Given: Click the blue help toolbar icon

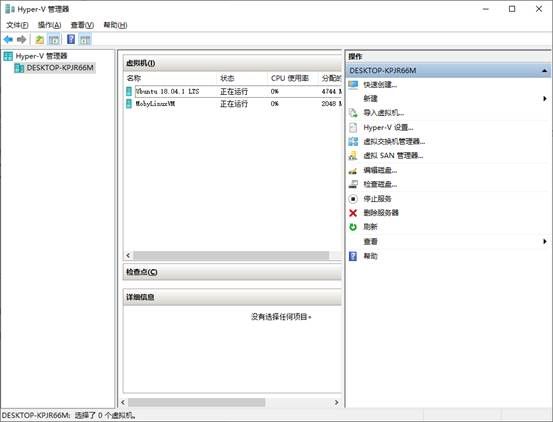Looking at the screenshot, I should [x=71, y=39].
